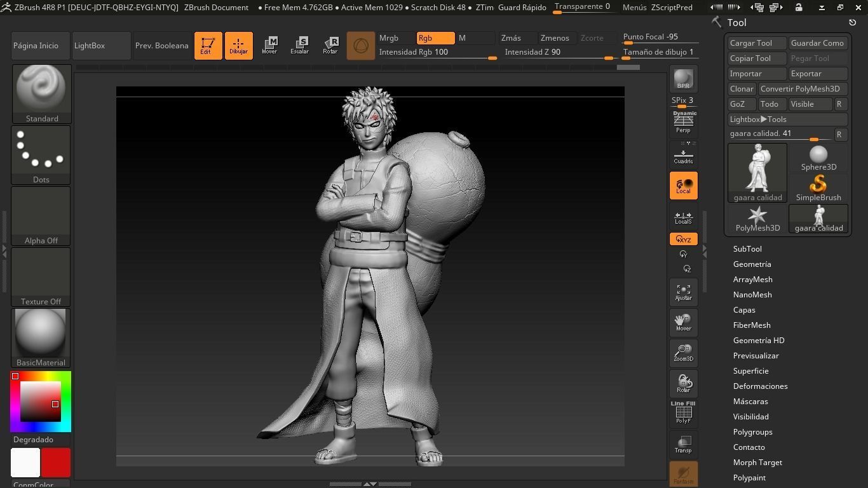Open the Menús item in the title bar
This screenshot has height=488, width=868.
coord(635,7)
